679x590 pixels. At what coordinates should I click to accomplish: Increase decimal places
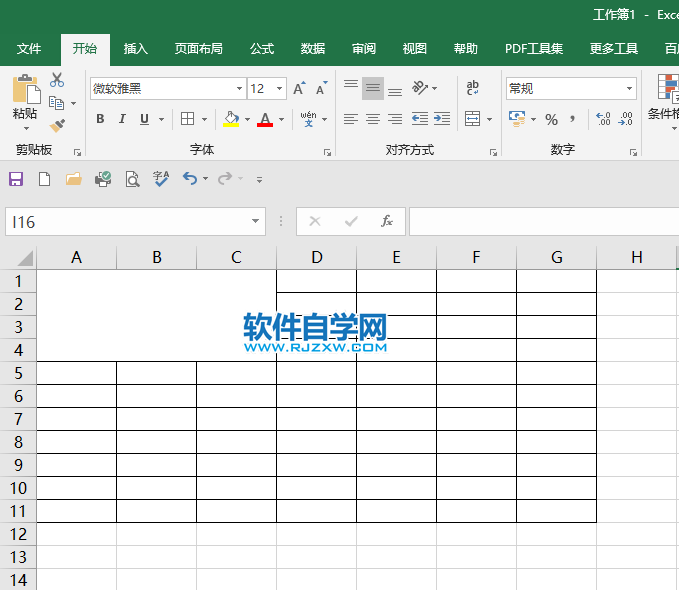(603, 119)
